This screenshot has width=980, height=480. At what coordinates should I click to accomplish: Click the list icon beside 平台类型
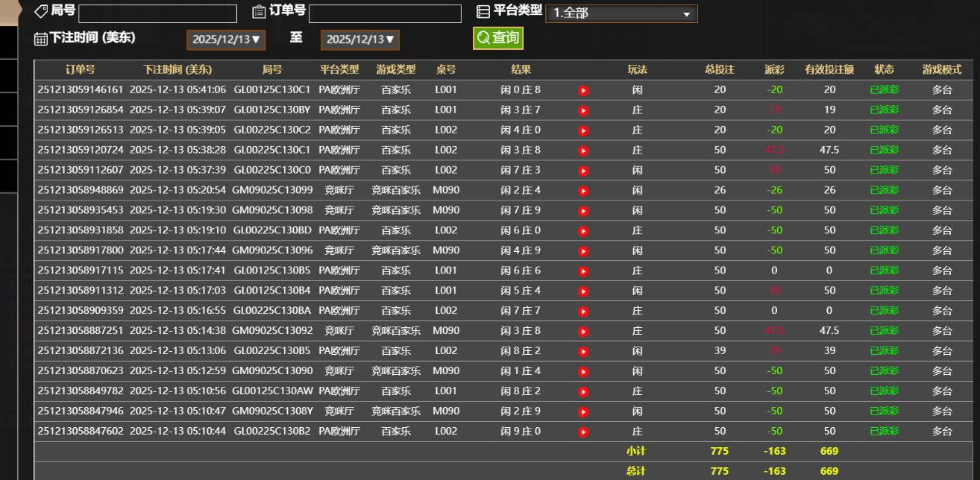tap(483, 10)
